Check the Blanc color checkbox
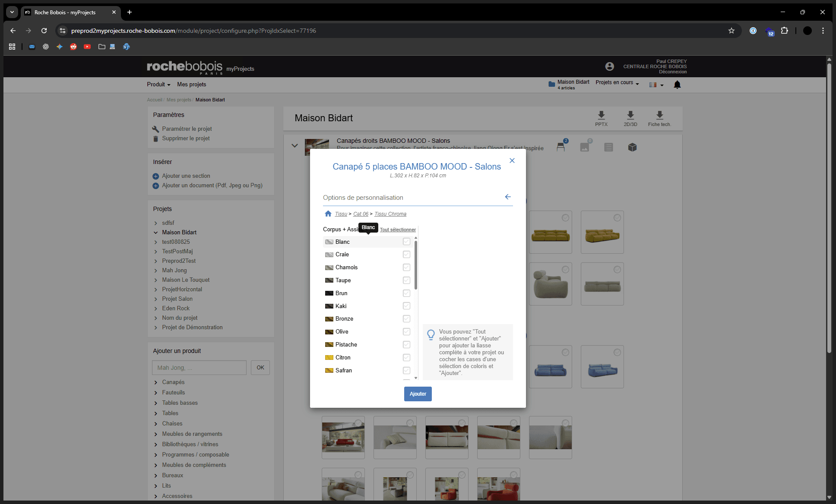The image size is (836, 504). (x=406, y=242)
